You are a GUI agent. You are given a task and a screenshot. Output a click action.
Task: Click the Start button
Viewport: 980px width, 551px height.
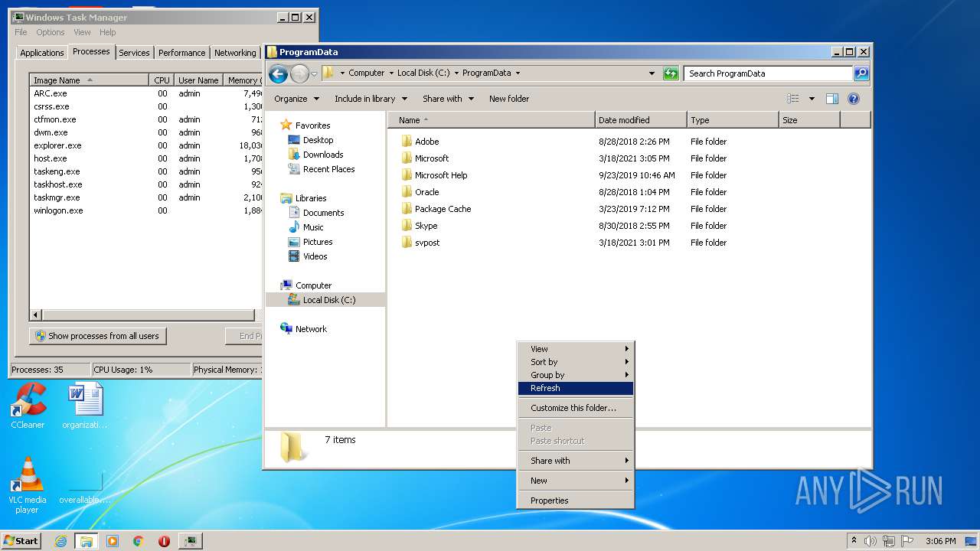[x=21, y=541]
